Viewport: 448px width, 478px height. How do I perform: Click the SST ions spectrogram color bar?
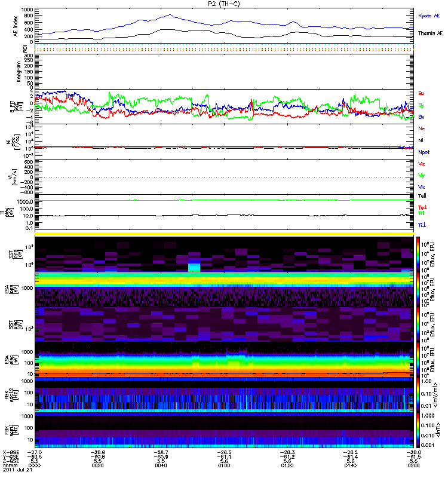(x=419, y=255)
